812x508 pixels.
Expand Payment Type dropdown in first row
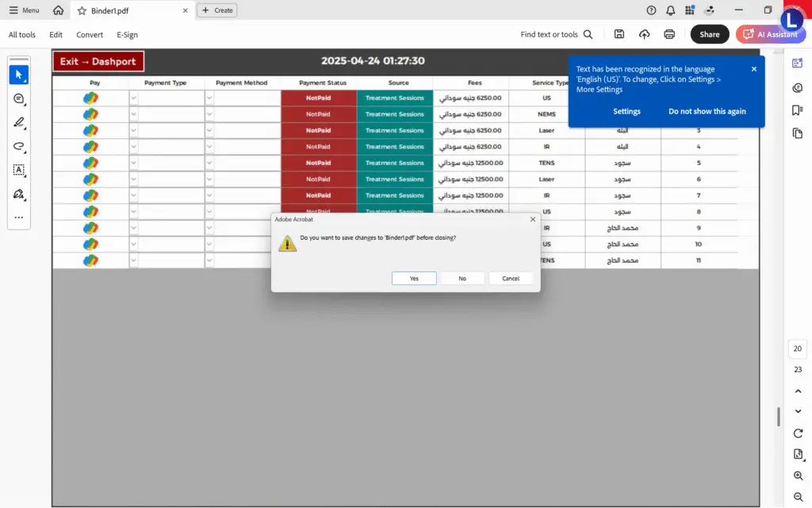coord(133,98)
